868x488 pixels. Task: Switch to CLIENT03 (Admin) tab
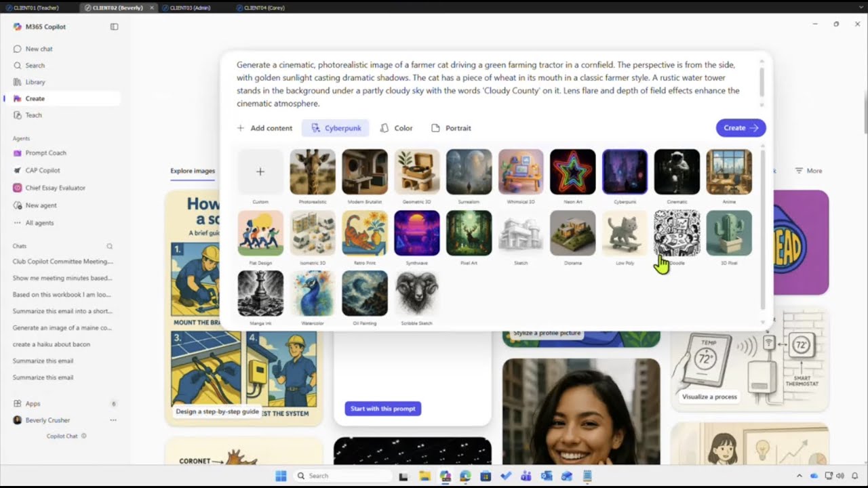tap(190, 7)
